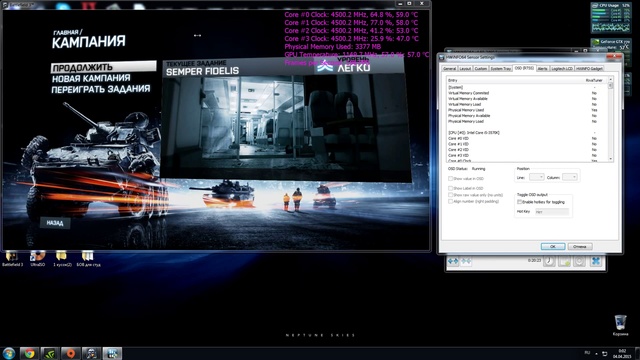Check 'Enable hotkeys for toggling'

pyautogui.click(x=520, y=202)
